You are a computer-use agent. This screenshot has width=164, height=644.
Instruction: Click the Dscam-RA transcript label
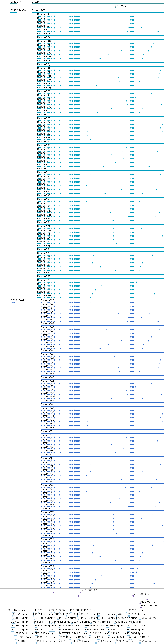pos(43,14)
